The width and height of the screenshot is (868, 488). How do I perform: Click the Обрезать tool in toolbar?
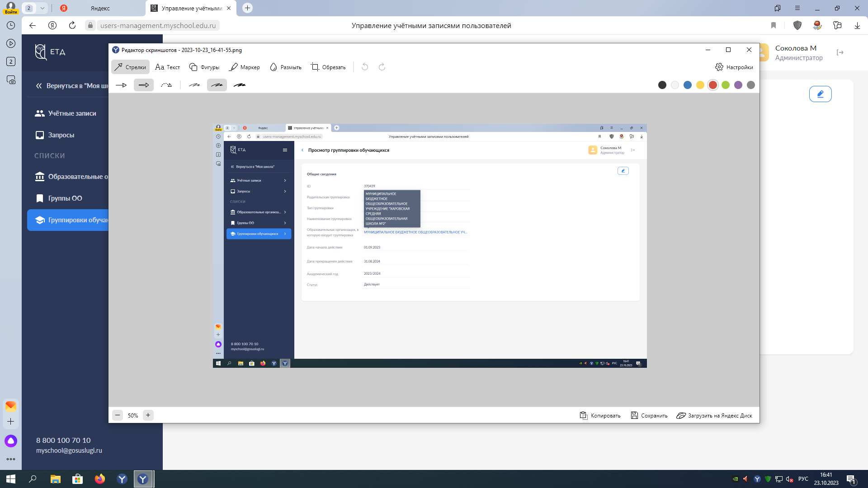coord(330,67)
